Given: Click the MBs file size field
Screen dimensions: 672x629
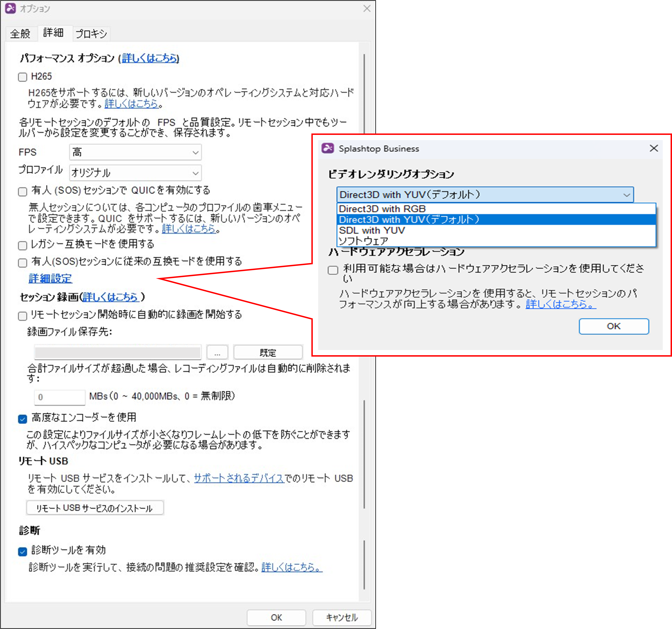Looking at the screenshot, I should pyautogui.click(x=60, y=397).
